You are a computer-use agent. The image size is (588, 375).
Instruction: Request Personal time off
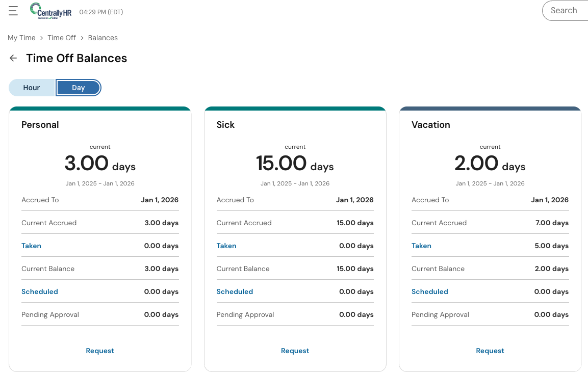point(100,351)
